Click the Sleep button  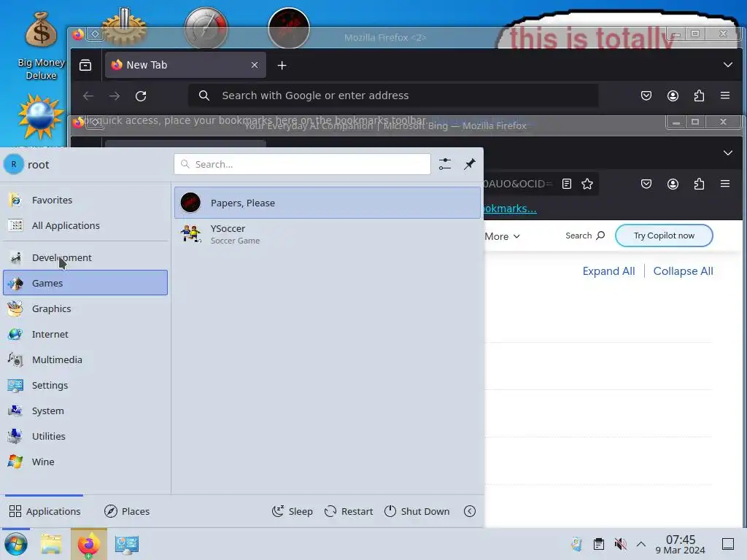pos(292,511)
